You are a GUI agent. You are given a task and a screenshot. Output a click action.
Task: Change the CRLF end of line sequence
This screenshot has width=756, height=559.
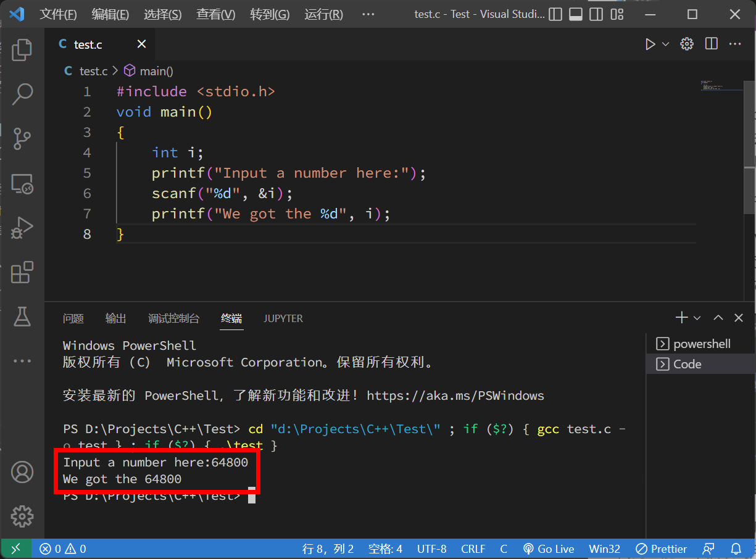tap(473, 549)
